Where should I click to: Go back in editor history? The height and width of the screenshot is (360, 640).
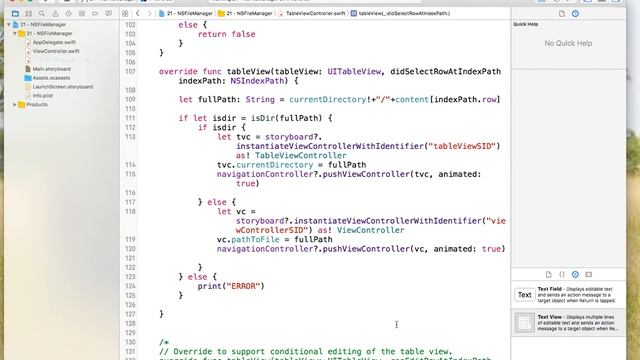pyautogui.click(x=138, y=13)
